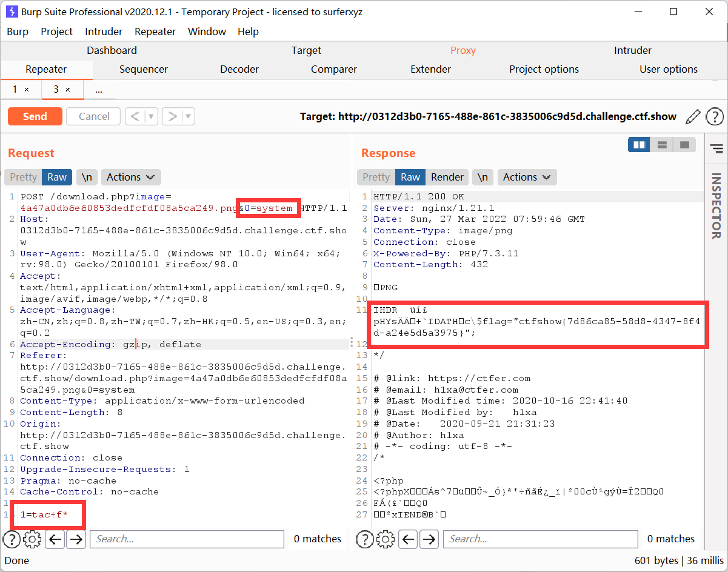Select the Repeater tool tab
The height and width of the screenshot is (572, 728).
click(46, 69)
